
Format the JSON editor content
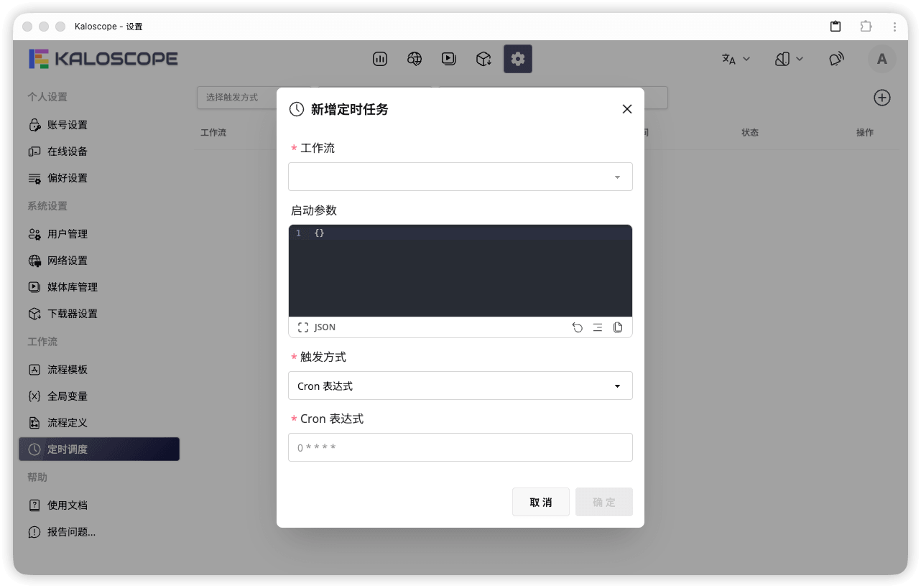(598, 327)
